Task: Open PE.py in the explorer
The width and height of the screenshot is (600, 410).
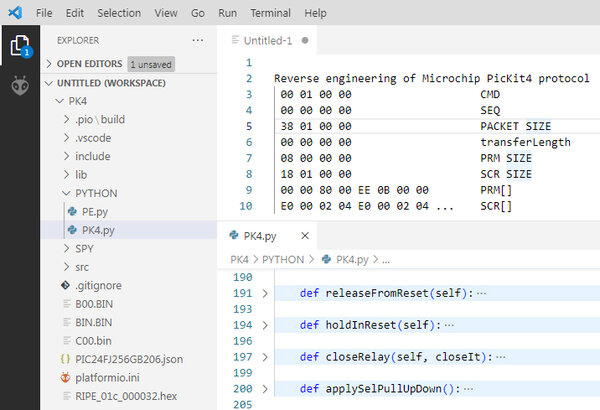Action: 95,212
